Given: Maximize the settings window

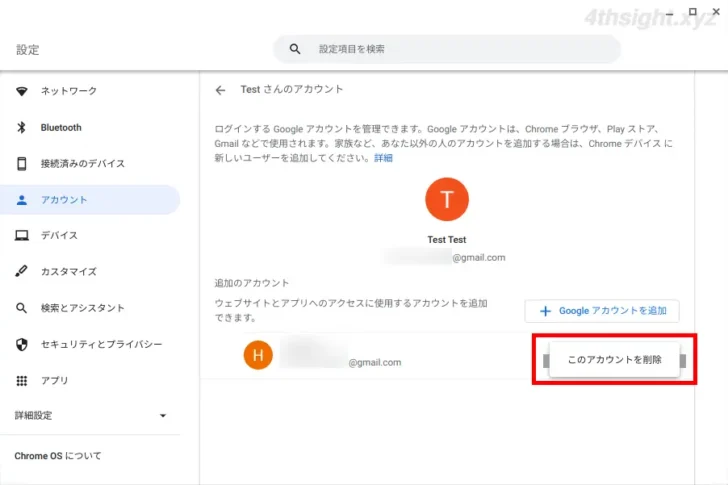Looking at the screenshot, I should coord(693,12).
